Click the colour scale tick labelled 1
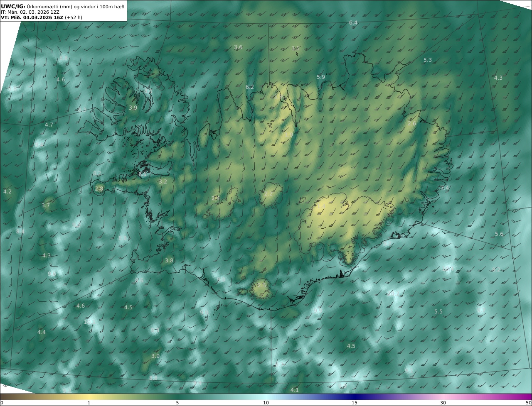Image resolution: width=532 pixels, height=406 pixels. click(89, 403)
